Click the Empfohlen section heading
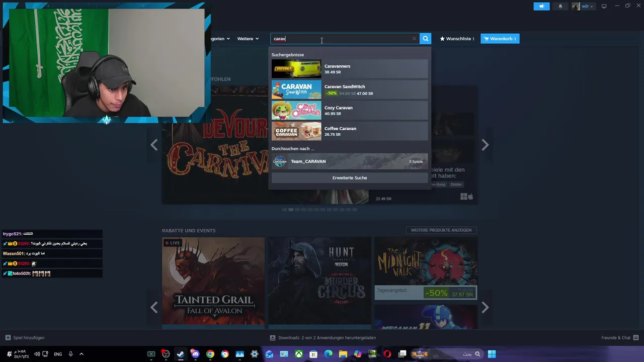The image size is (644, 362). coord(220,79)
